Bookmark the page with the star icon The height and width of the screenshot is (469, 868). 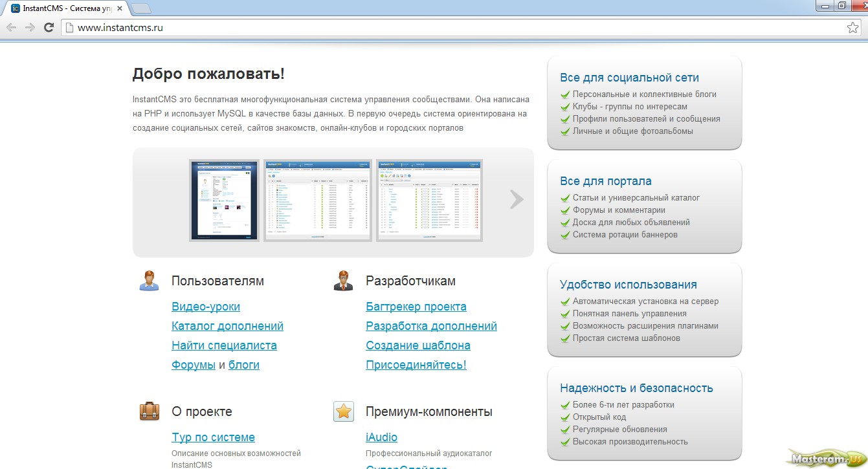click(x=853, y=27)
